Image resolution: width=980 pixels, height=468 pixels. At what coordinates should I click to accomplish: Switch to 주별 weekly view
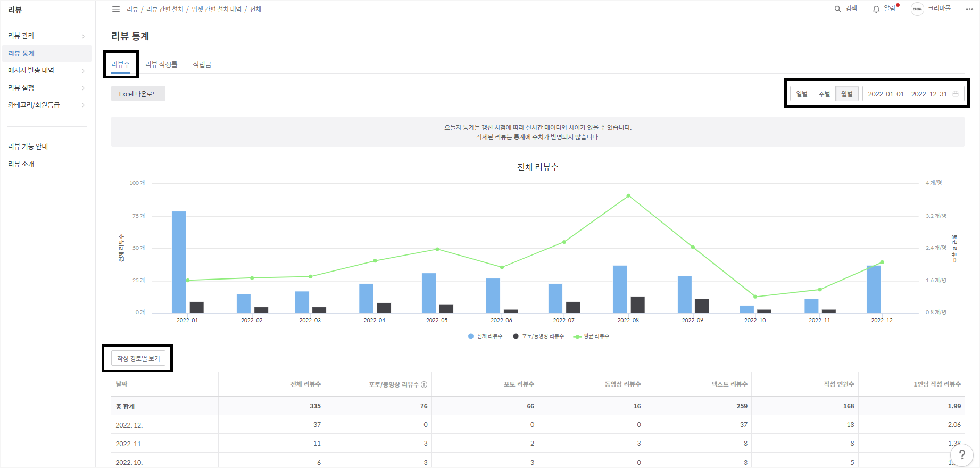824,94
